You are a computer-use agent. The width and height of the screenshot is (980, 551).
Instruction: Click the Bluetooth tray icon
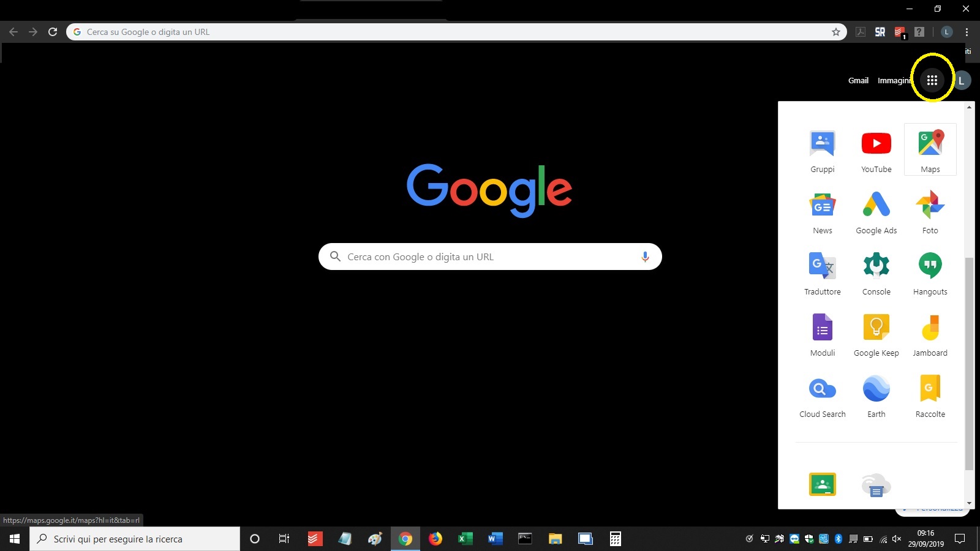pos(839,539)
